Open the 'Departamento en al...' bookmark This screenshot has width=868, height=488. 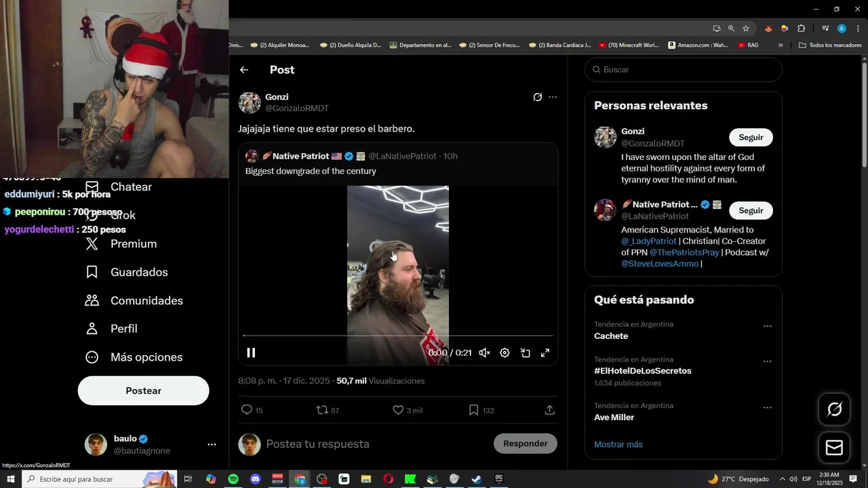coord(420,45)
